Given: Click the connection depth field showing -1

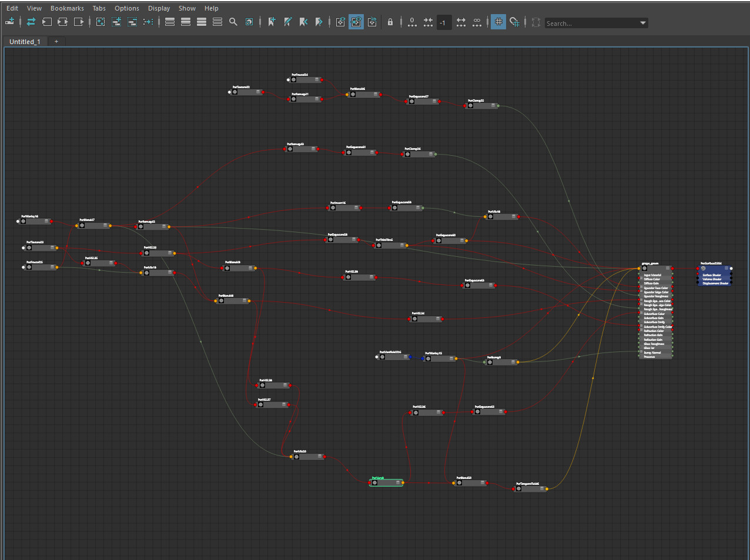Looking at the screenshot, I should point(444,22).
